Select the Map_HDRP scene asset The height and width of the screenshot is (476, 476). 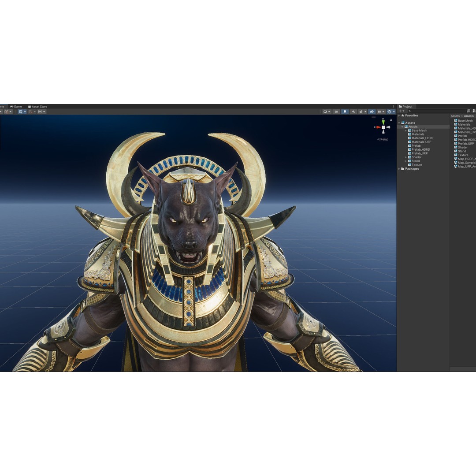(465, 159)
